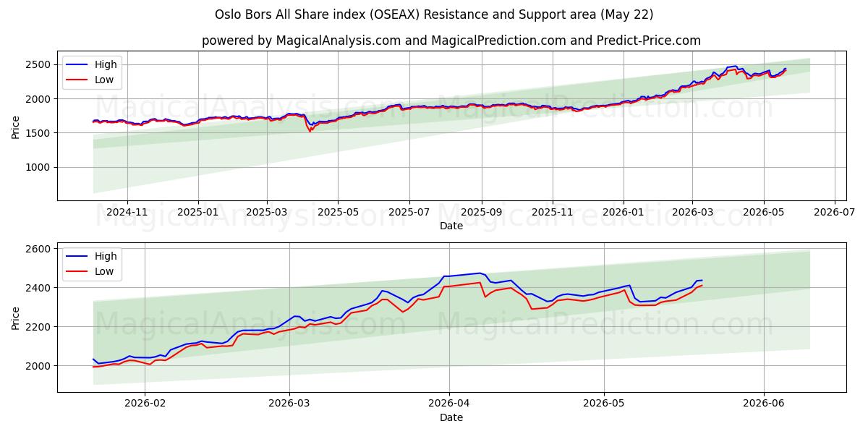This screenshot has height=434, width=868.
Task: Click the top chart 'Price' axis label
Action: click(16, 126)
